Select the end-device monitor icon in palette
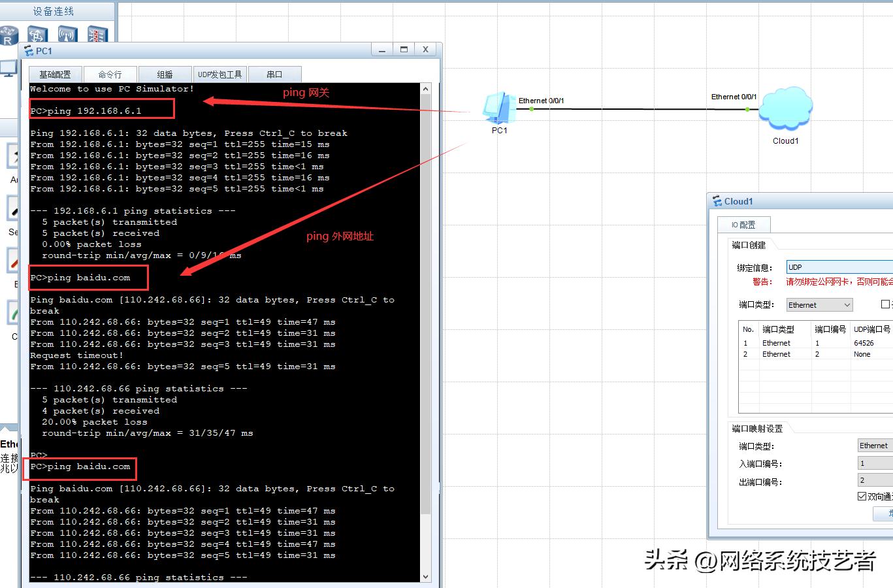This screenshot has height=588, width=893. pos(8,68)
